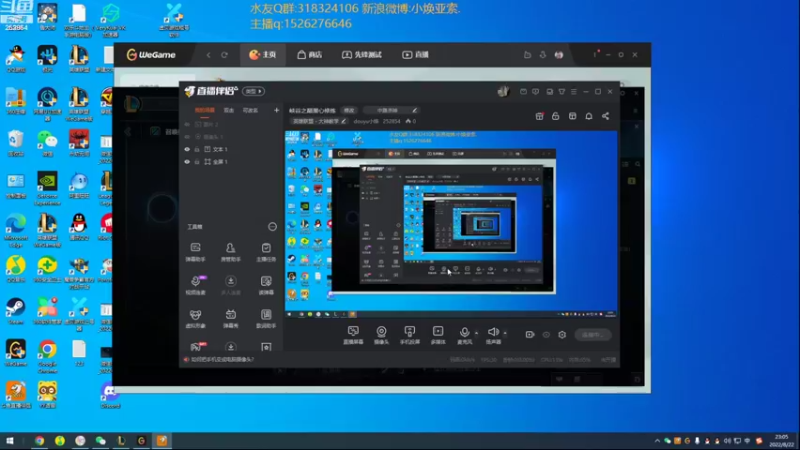Click the mode pill beside companion logo
The image size is (800, 450).
254,91
